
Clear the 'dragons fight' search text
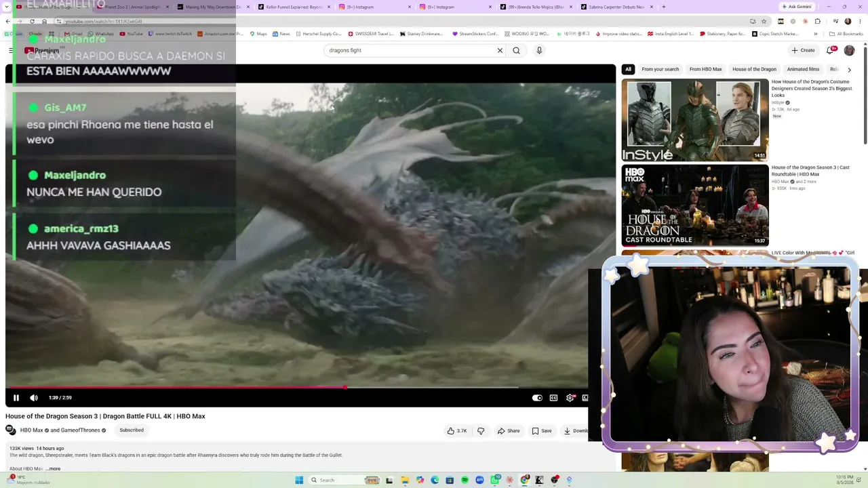click(500, 50)
